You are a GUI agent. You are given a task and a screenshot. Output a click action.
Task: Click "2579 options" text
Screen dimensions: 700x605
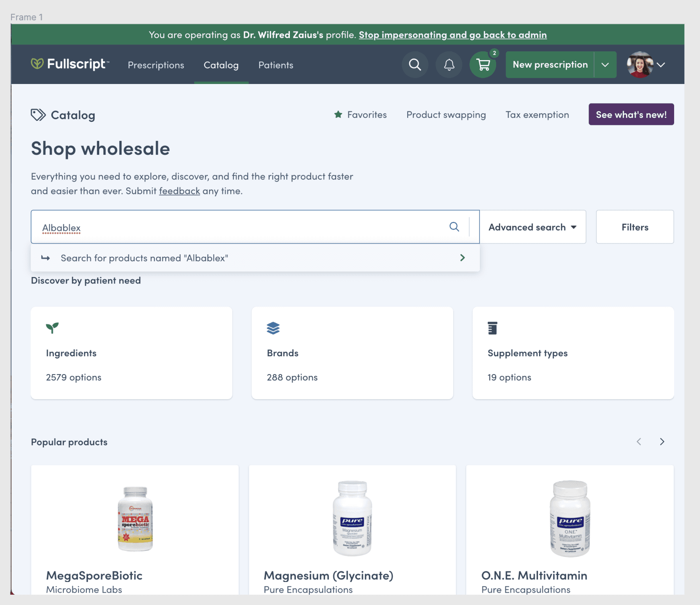tap(74, 377)
